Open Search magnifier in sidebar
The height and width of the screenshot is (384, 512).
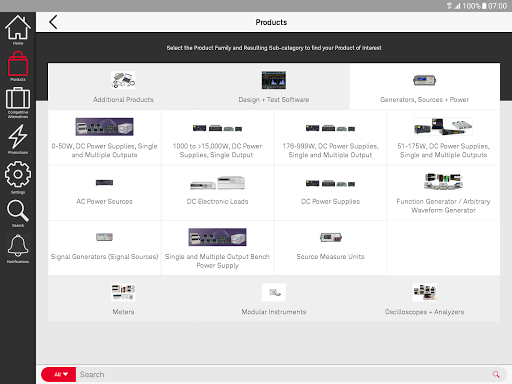18,213
